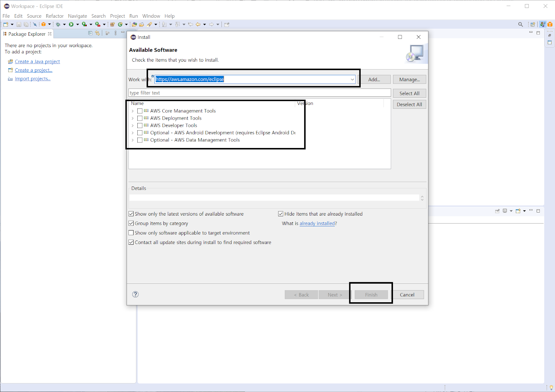The height and width of the screenshot is (392, 555).
Task: Open the already installed link
Action: tap(317, 224)
